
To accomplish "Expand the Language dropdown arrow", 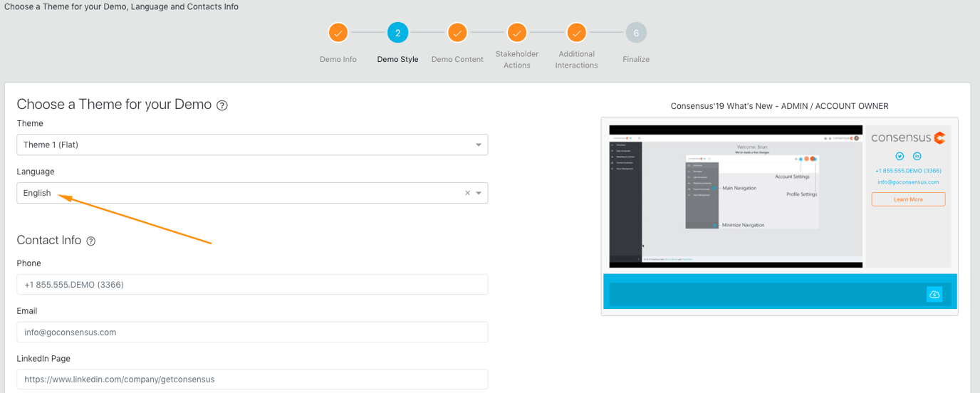I will click(x=479, y=193).
